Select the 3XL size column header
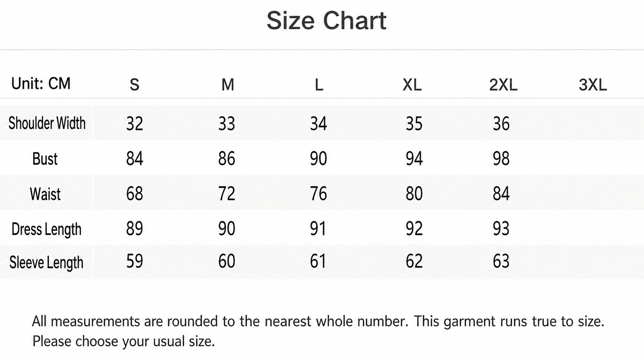Screen dimensions: 644x360 pyautogui.click(x=593, y=85)
